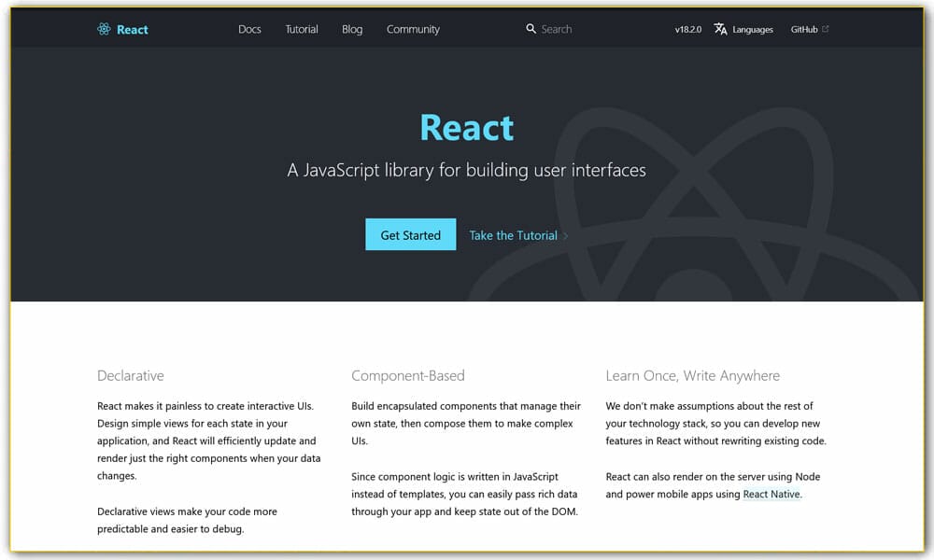Click the React wordmark in the header
This screenshot has width=934, height=560.
(x=131, y=29)
